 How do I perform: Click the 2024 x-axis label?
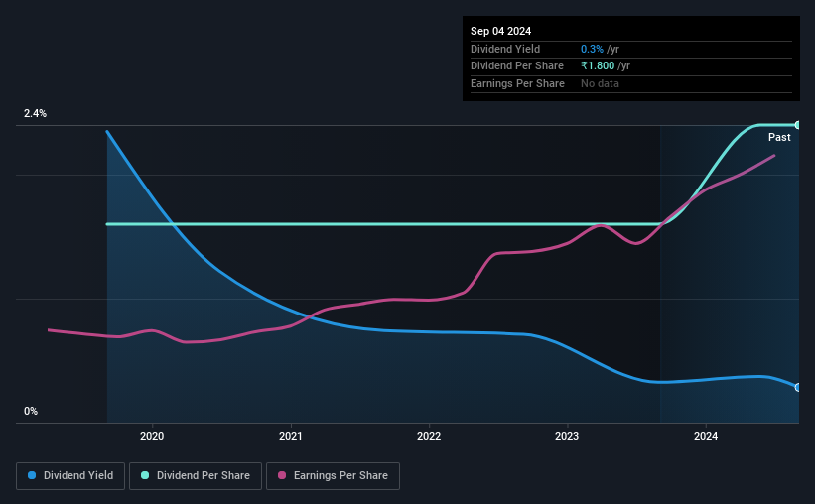706,436
